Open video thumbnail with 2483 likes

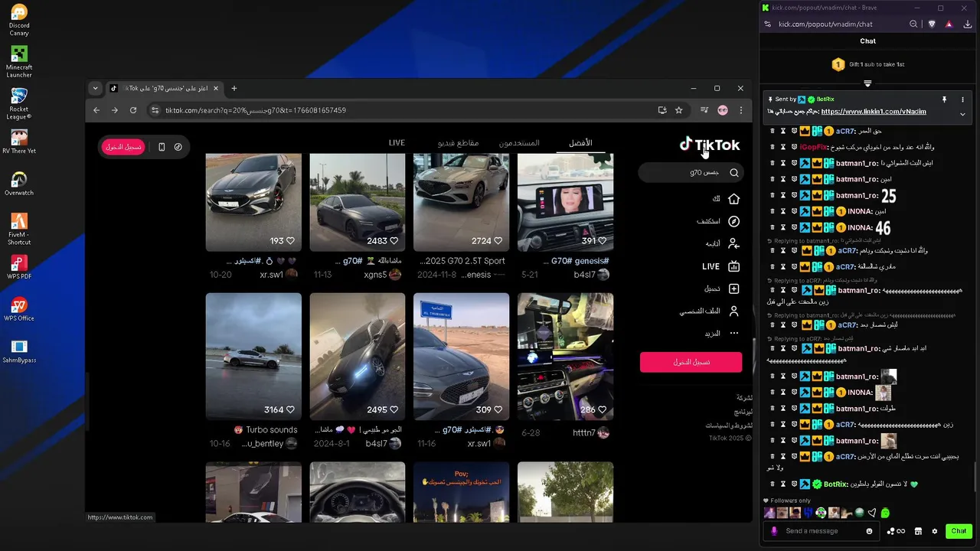pos(358,202)
